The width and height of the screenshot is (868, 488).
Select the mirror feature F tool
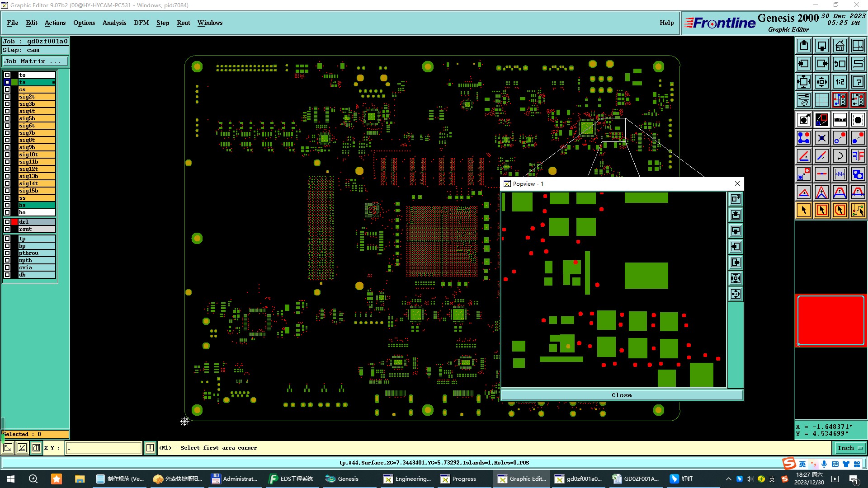(858, 156)
